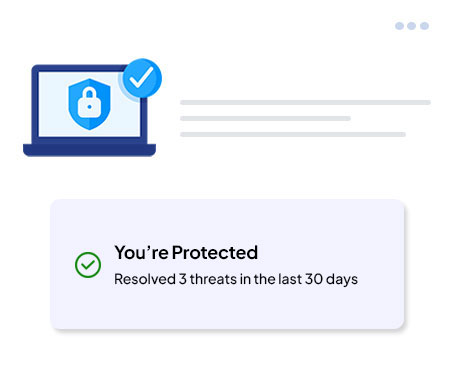Screen dimensions: 454x367
Task: Select the green circled checkmark icon
Action: tap(88, 265)
